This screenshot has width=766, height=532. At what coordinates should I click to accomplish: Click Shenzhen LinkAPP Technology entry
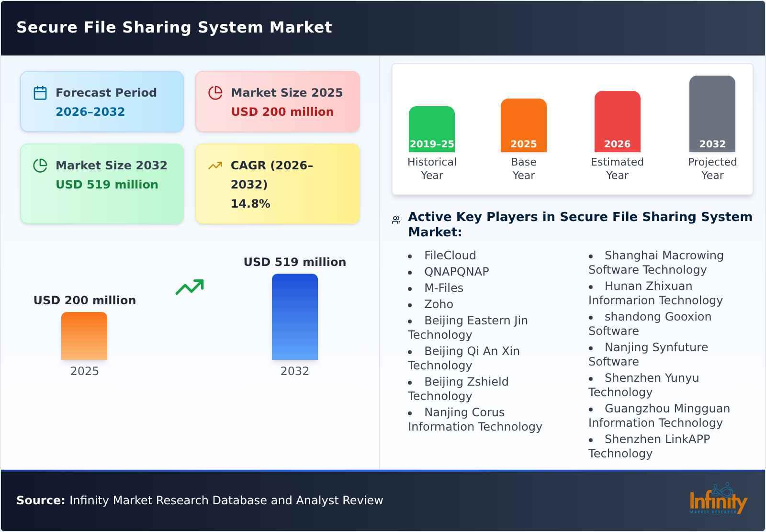649,446
